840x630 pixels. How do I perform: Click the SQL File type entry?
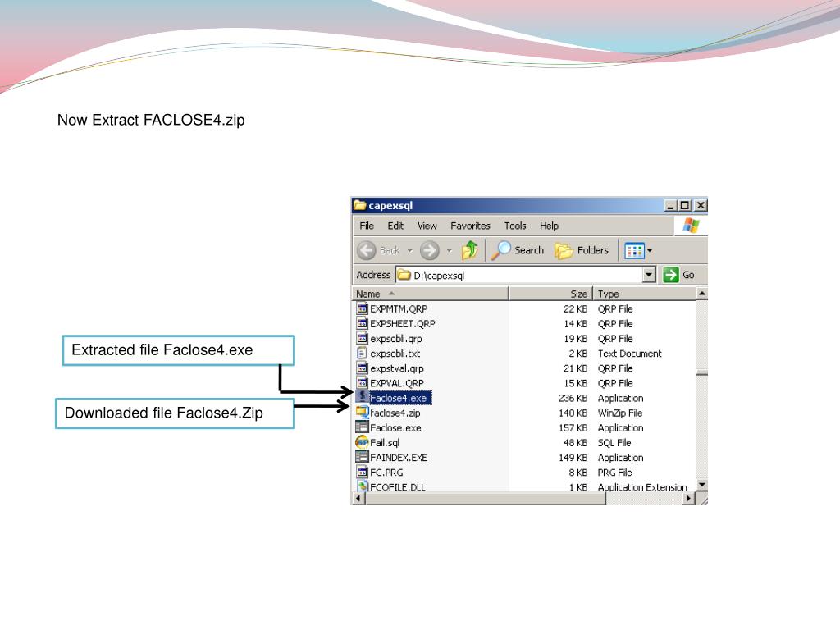coord(614,443)
